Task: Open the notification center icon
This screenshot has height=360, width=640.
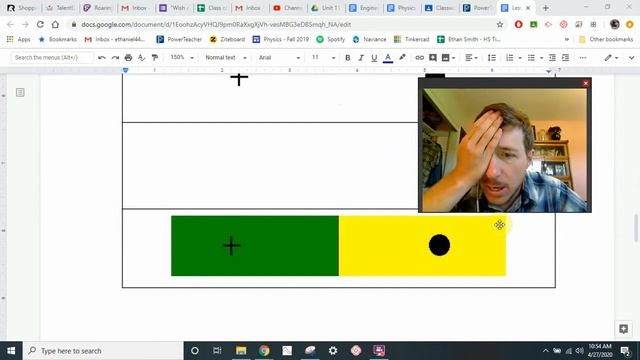Action: coord(625,351)
